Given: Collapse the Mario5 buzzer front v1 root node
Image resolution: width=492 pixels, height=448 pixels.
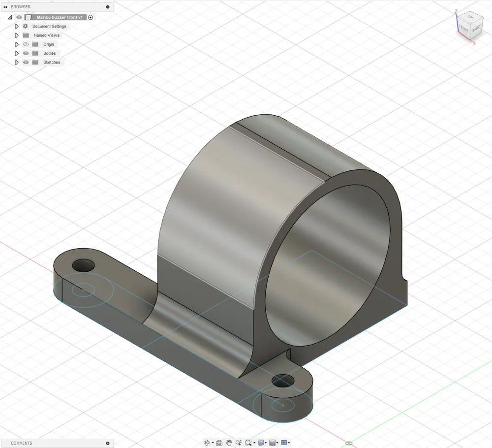Looking at the screenshot, I should pos(10,18).
